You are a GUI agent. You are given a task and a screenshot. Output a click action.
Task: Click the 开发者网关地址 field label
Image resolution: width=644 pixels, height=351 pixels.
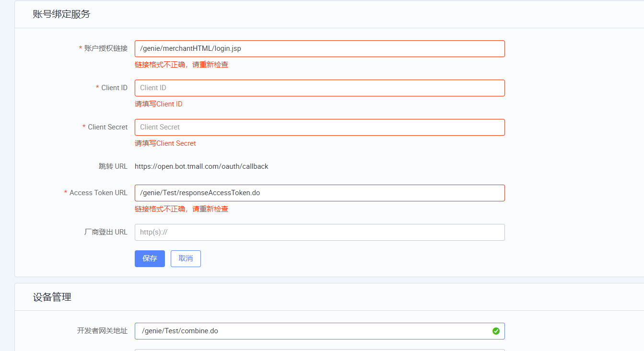102,331
